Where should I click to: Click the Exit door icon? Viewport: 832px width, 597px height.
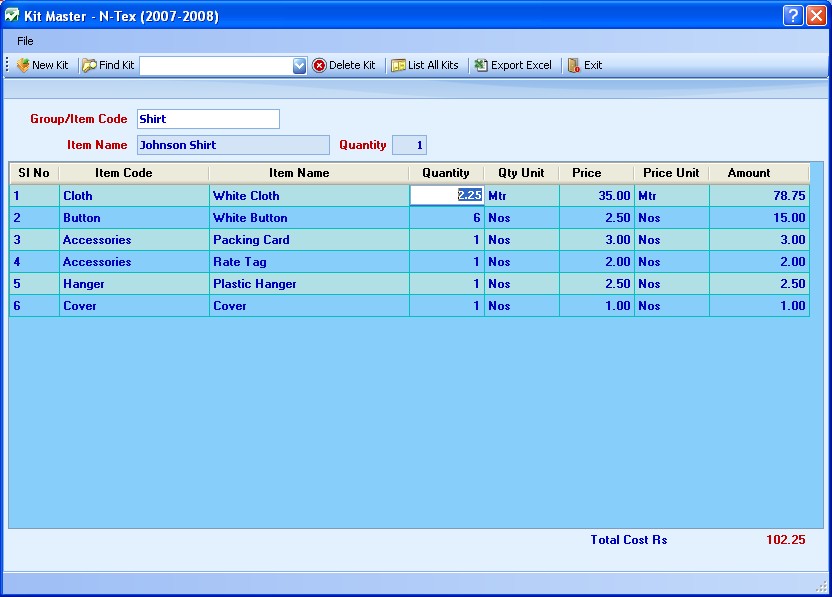click(574, 65)
